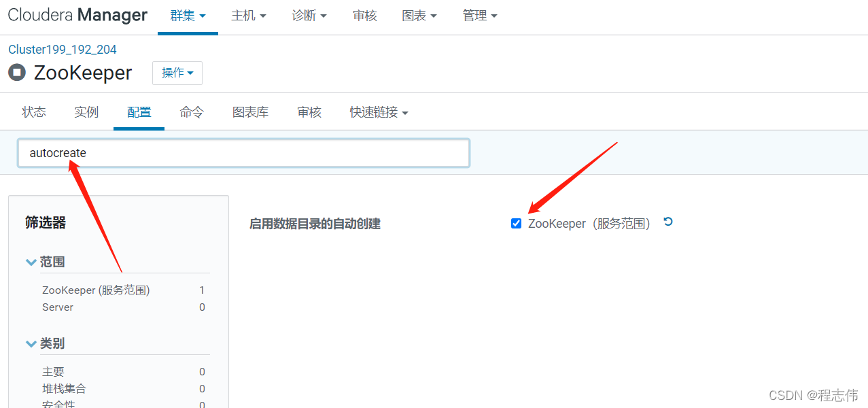Click the ZooKeeper service status icon
868x408 pixels.
pos(16,72)
